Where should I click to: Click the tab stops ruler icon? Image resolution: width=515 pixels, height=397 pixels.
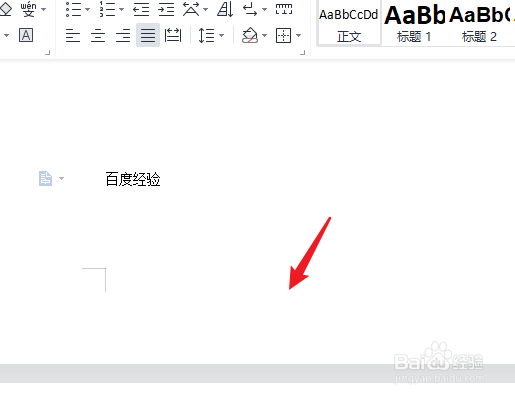tap(284, 9)
